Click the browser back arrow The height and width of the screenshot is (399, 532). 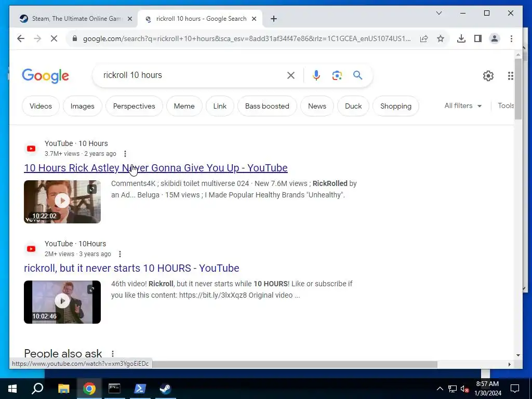[x=21, y=38]
